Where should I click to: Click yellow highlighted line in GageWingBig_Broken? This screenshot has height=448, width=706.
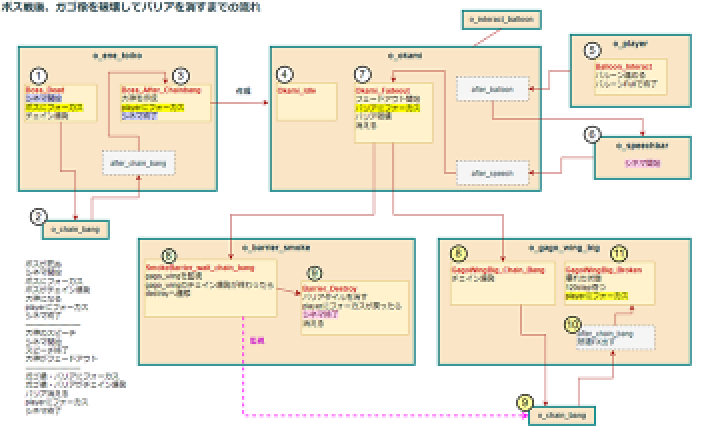click(597, 296)
